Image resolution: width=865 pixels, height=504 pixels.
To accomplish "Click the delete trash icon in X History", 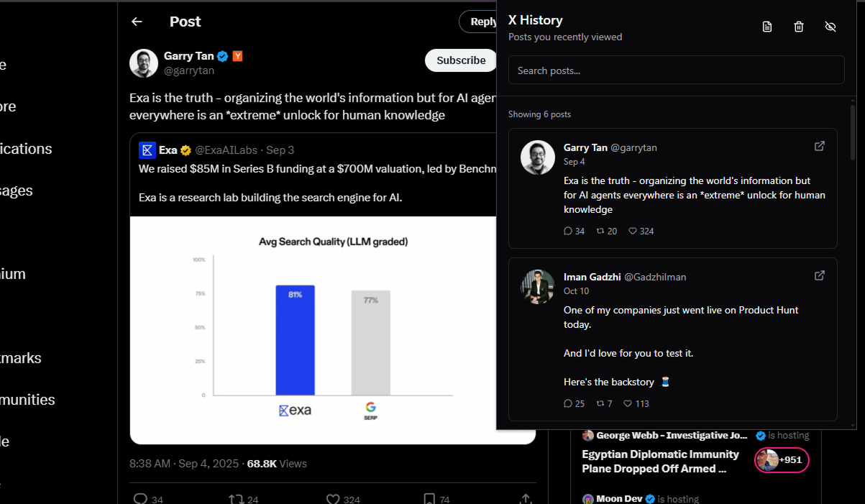I will click(x=798, y=26).
